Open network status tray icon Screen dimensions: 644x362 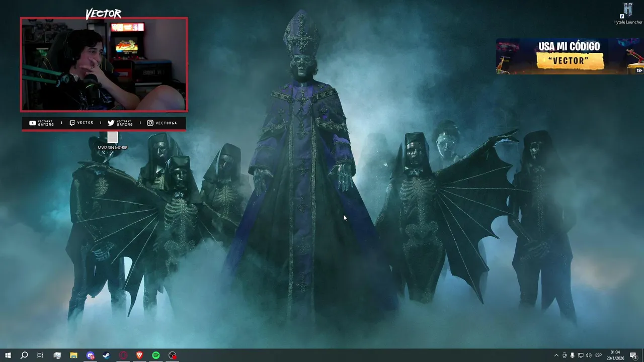pos(581,355)
